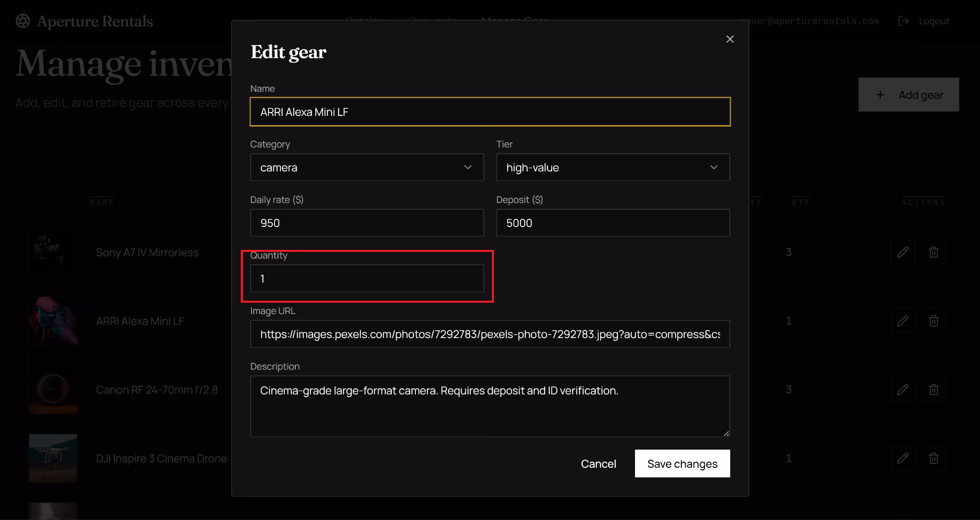Save changes to the gear

tap(682, 463)
